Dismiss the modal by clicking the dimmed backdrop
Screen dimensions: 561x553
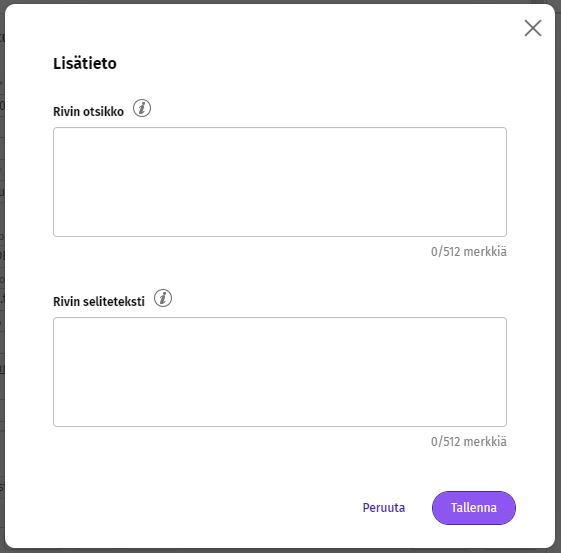[x=2, y=275]
